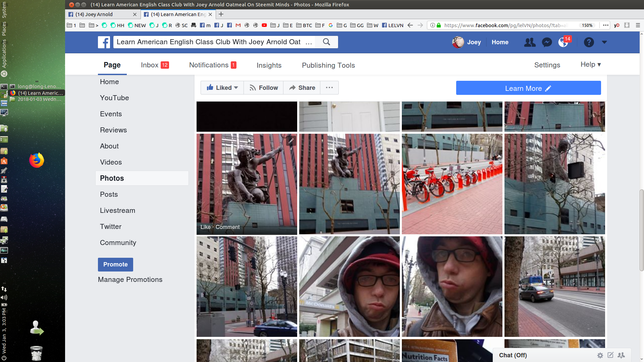Select Videos in the page sidebar
This screenshot has width=644, height=362.
111,162
